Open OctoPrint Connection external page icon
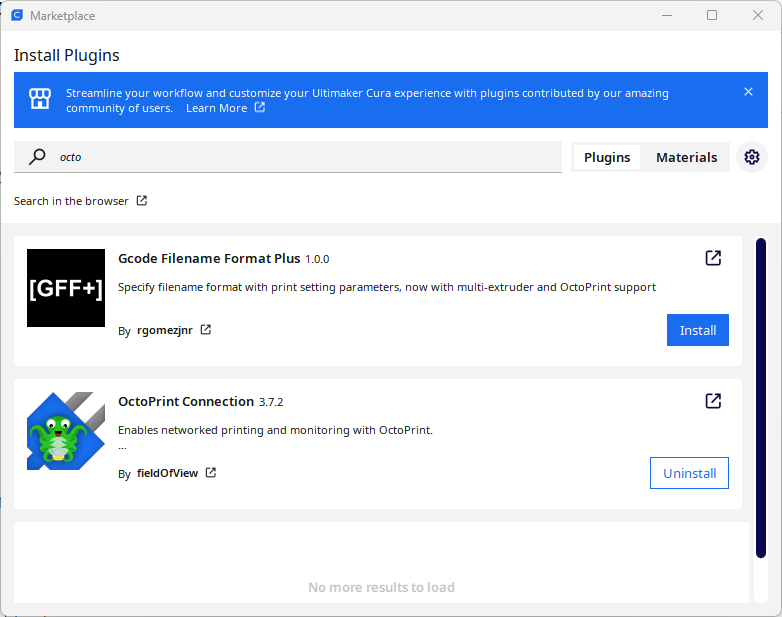 [x=713, y=401]
